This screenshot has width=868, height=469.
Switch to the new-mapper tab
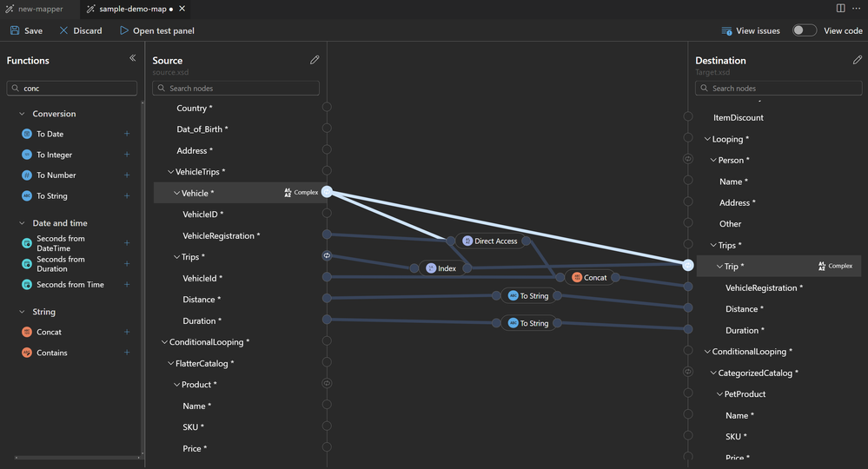[x=35, y=9]
